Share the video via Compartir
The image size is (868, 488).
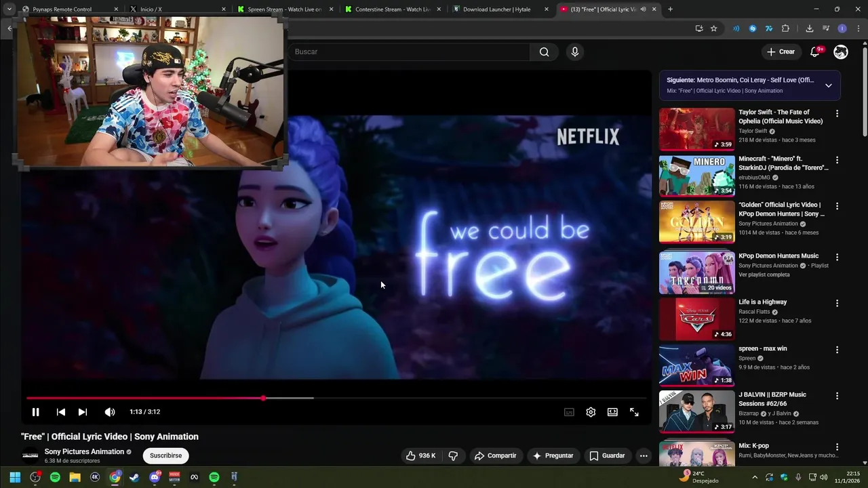[496, 455]
